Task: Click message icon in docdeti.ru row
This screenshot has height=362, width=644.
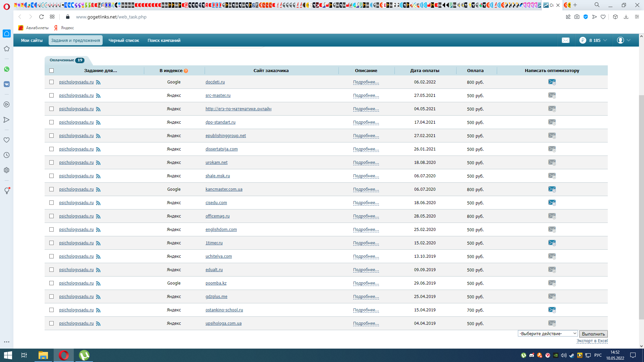Action: pos(552,82)
